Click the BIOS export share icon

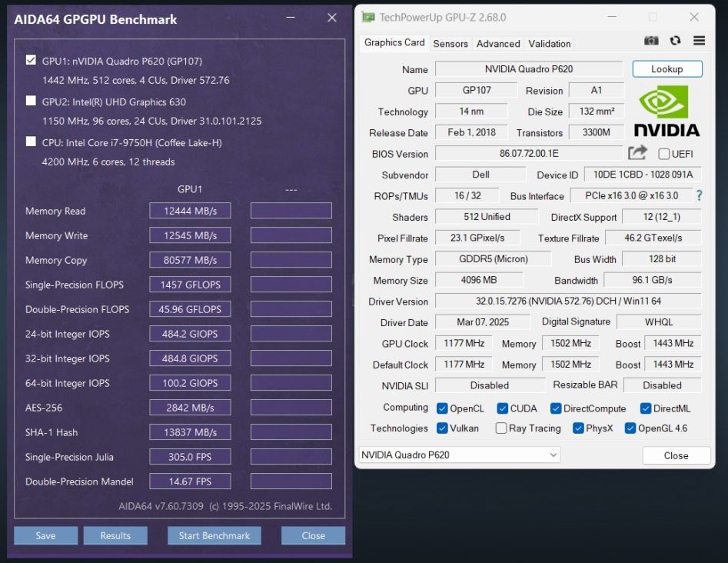point(637,153)
